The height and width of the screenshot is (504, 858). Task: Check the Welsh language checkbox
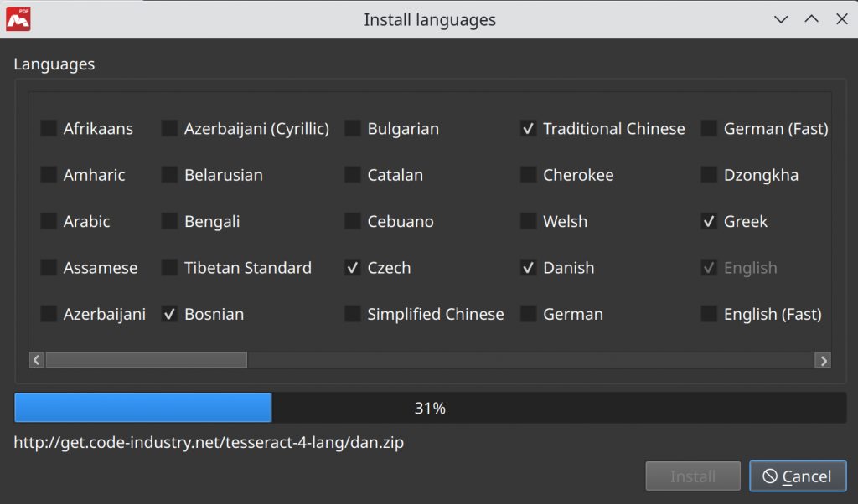point(528,222)
